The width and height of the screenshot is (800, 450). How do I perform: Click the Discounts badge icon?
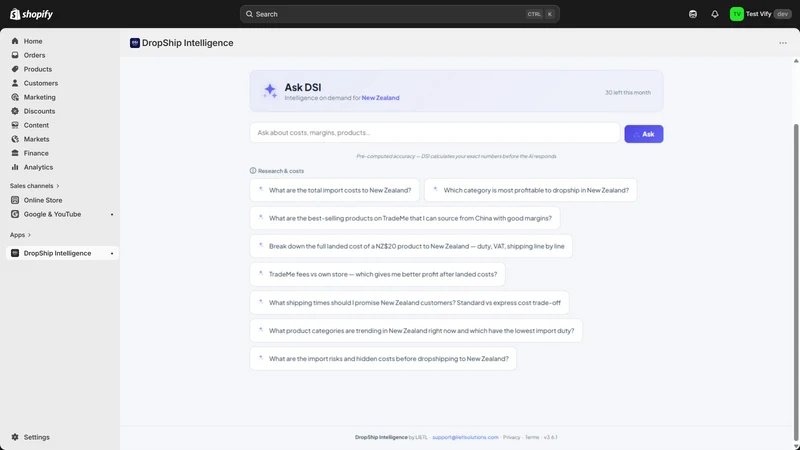click(x=15, y=111)
